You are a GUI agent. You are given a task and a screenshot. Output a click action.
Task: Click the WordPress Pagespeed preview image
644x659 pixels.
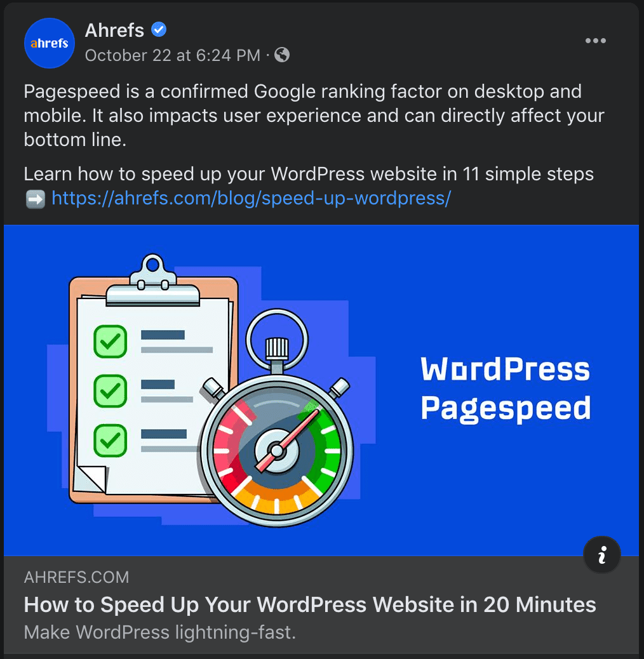click(x=321, y=390)
